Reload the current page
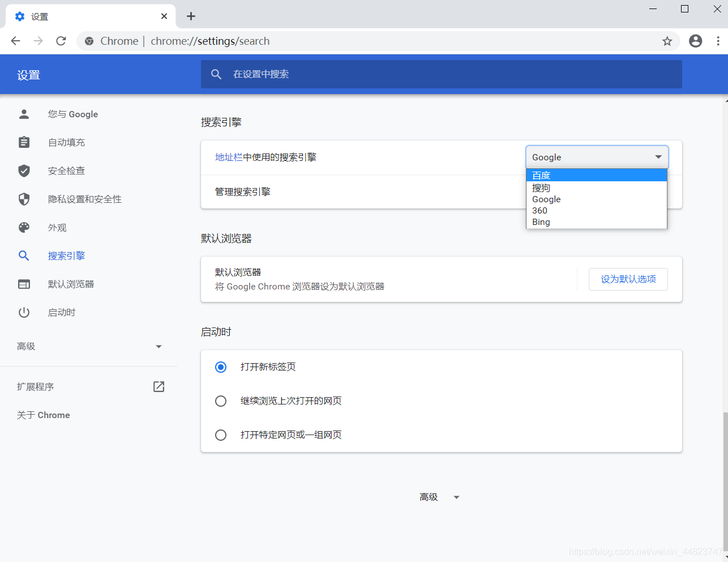Screen dimensions: 728x562 [x=61, y=41]
